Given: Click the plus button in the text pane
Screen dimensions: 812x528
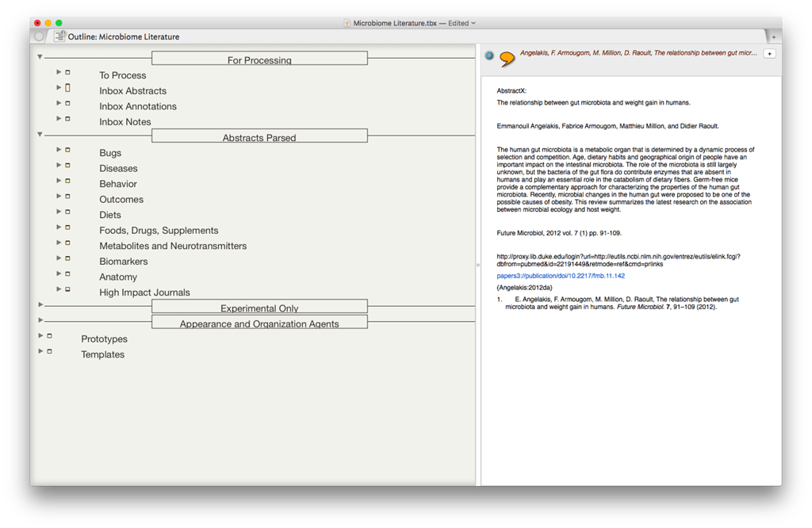Looking at the screenshot, I should coord(770,53).
